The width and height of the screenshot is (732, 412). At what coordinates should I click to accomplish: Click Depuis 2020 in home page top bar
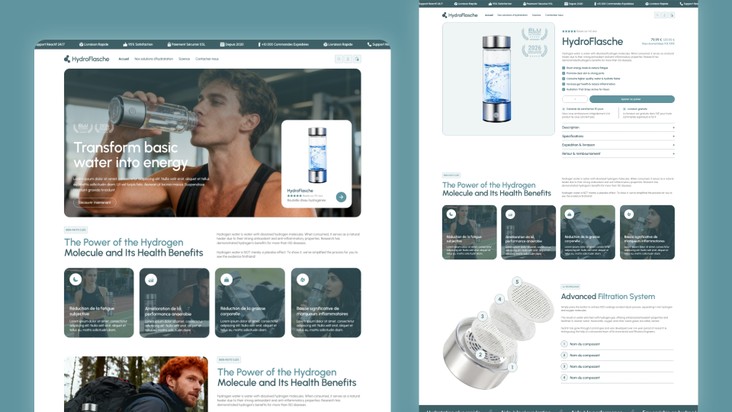(232, 44)
